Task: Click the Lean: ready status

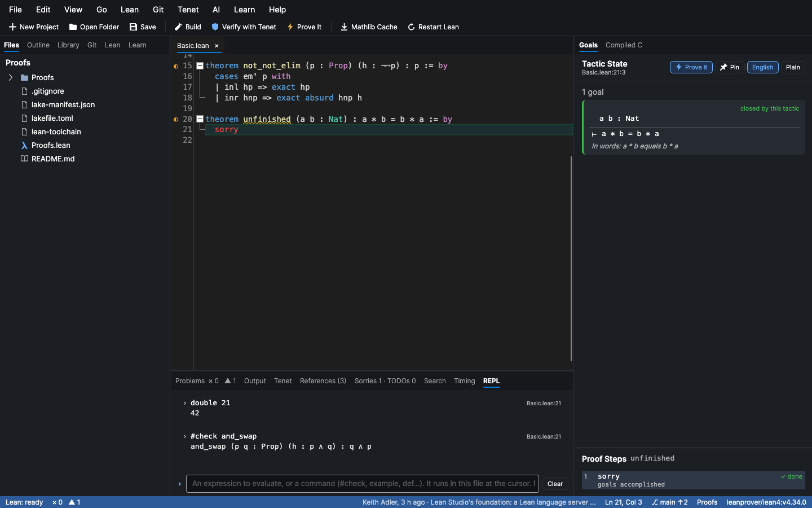Action: click(x=24, y=502)
